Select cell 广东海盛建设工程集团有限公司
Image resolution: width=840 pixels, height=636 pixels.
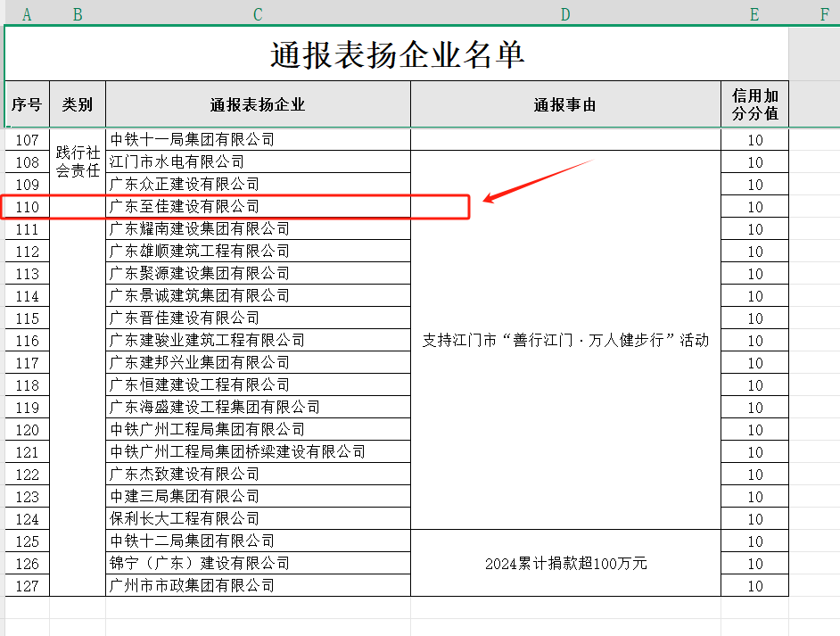point(258,408)
